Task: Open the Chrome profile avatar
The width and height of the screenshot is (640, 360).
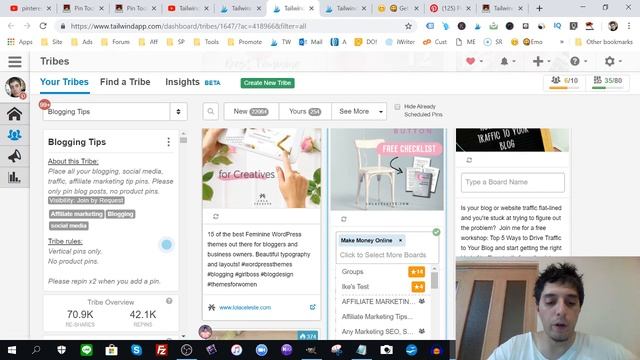Action: click(613, 26)
